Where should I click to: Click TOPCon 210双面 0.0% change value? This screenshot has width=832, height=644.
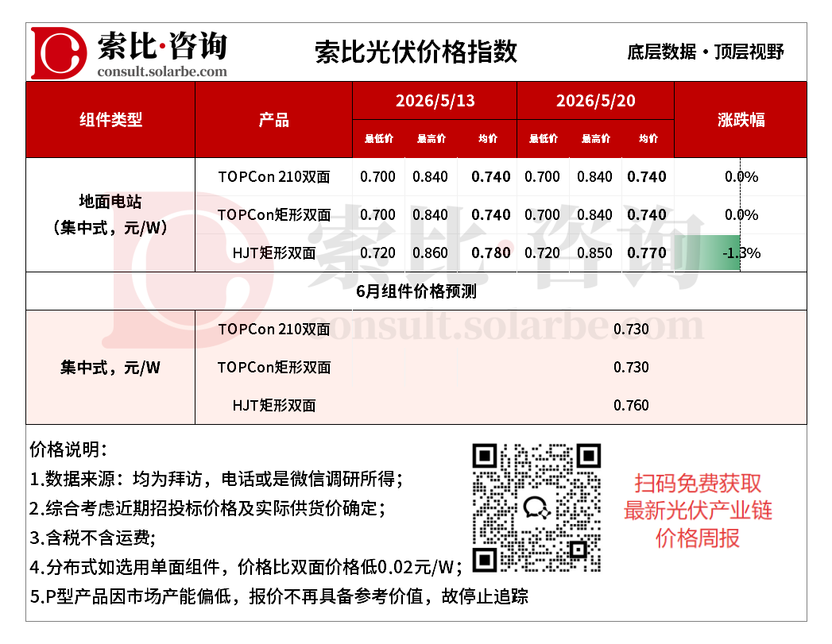[741, 177]
